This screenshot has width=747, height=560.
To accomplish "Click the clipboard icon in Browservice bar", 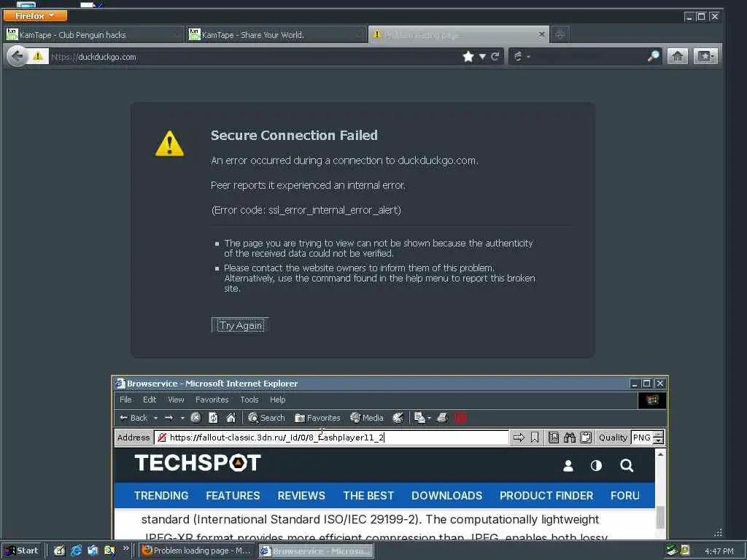I will (x=586, y=437).
